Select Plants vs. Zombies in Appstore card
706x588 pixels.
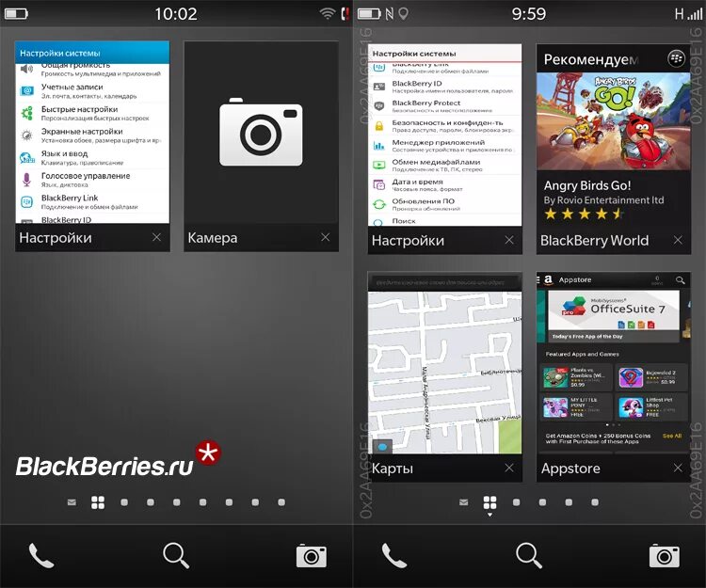(x=576, y=377)
